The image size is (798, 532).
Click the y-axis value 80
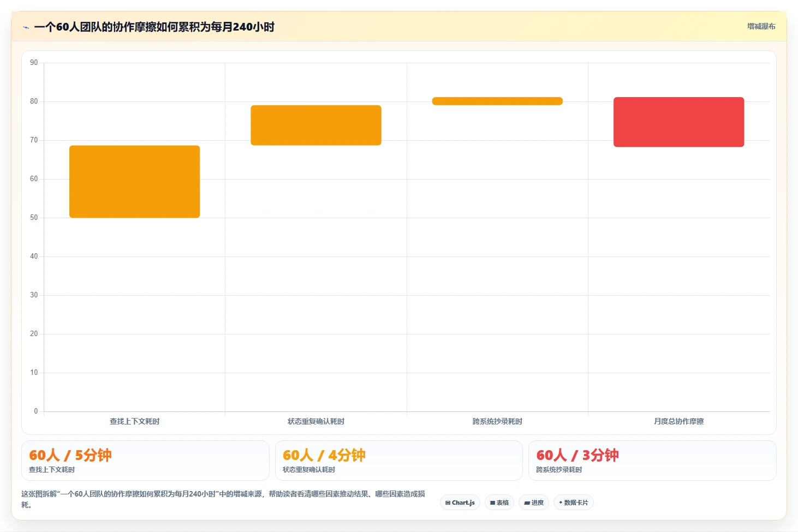point(34,101)
